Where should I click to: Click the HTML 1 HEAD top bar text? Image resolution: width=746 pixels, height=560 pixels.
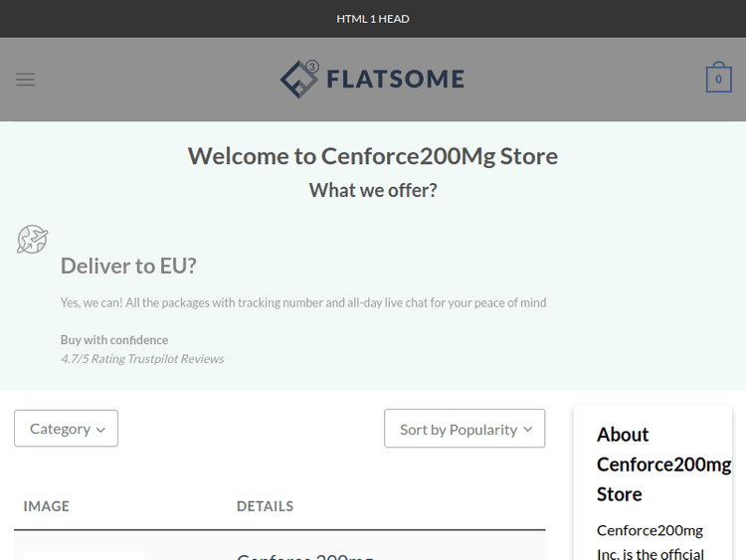click(x=373, y=19)
